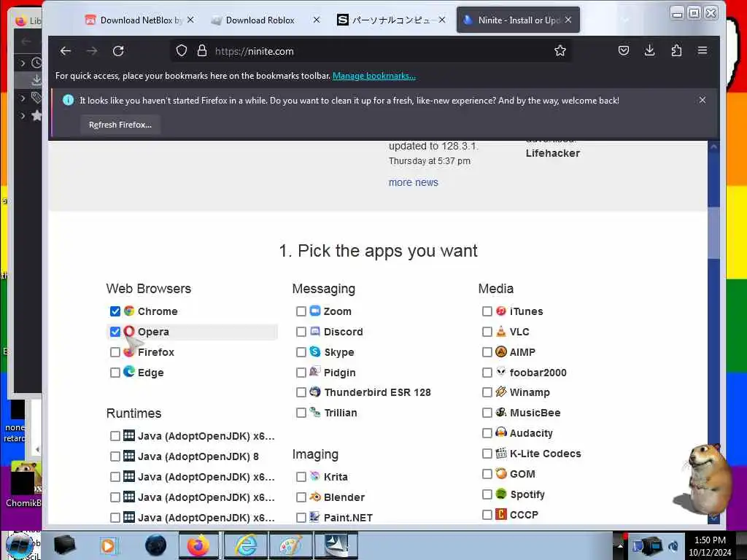Launch Internet Explorer from the taskbar
Screen dimensions: 747x560
tap(245, 545)
